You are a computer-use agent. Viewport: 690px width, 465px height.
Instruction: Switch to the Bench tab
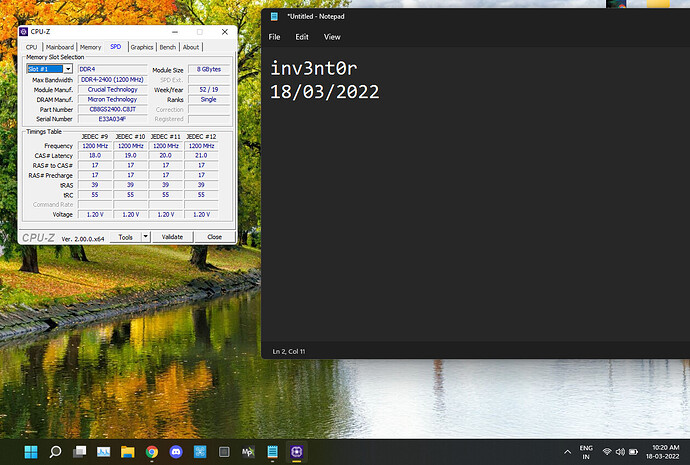[x=168, y=47]
